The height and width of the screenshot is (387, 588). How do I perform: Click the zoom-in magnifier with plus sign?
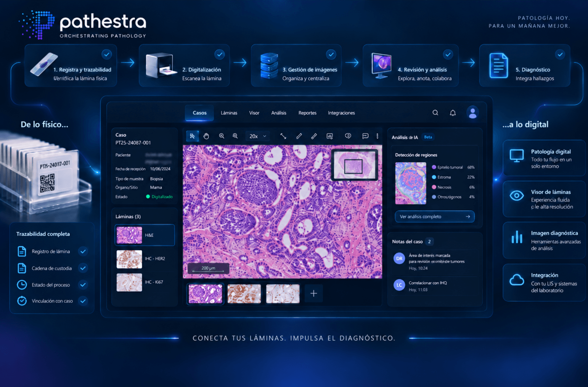pyautogui.click(x=222, y=136)
